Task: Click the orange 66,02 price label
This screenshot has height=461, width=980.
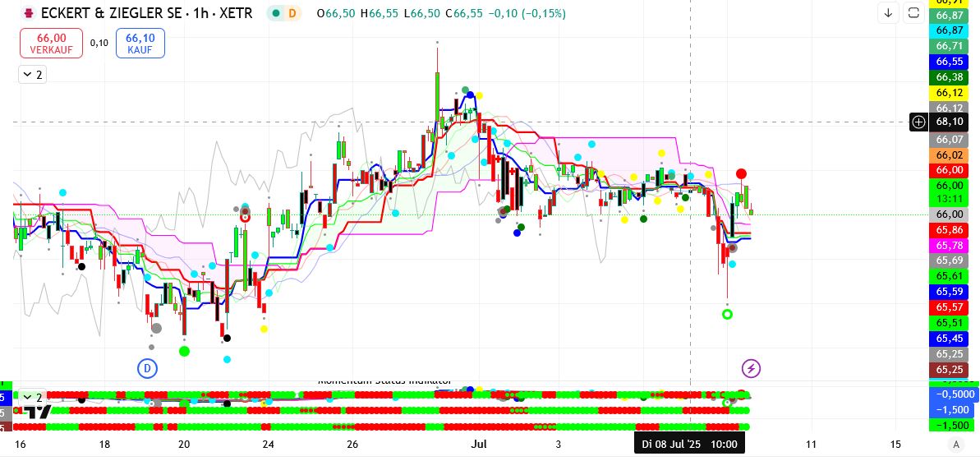Action: [x=949, y=154]
